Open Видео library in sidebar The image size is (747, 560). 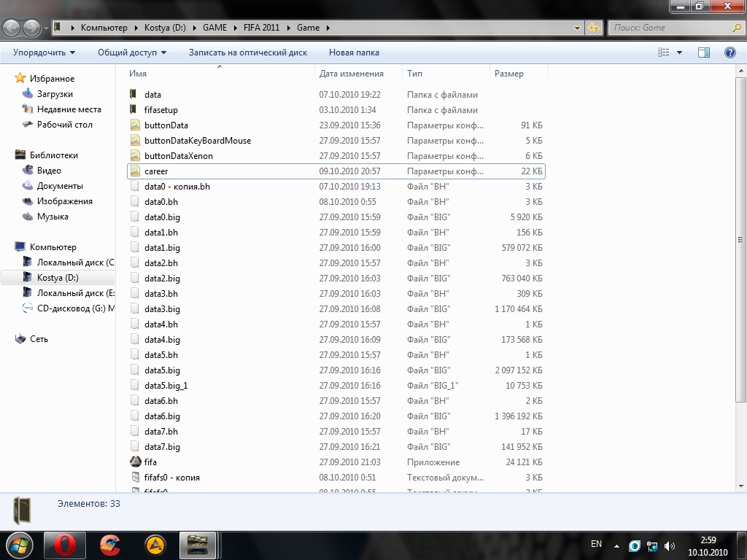point(49,170)
